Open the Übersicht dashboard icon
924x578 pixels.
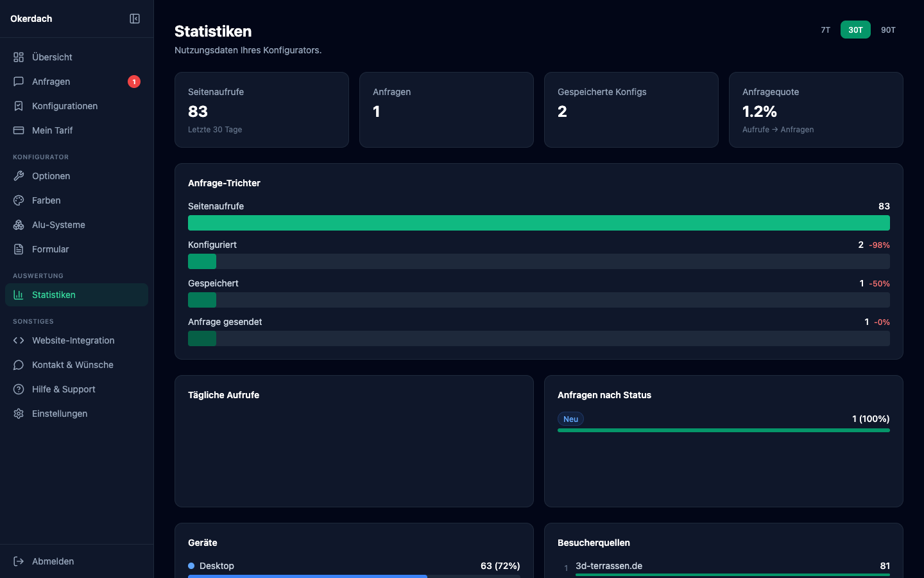click(x=19, y=57)
